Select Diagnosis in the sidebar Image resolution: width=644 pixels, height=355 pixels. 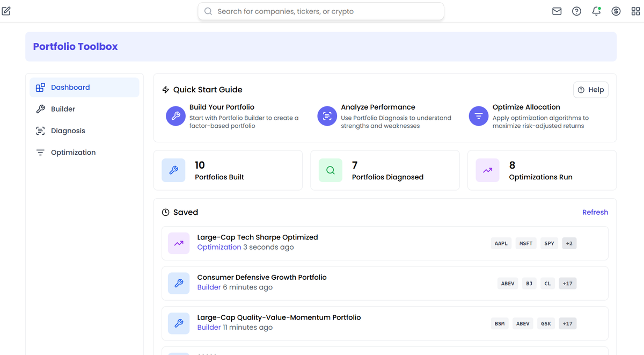(x=68, y=131)
